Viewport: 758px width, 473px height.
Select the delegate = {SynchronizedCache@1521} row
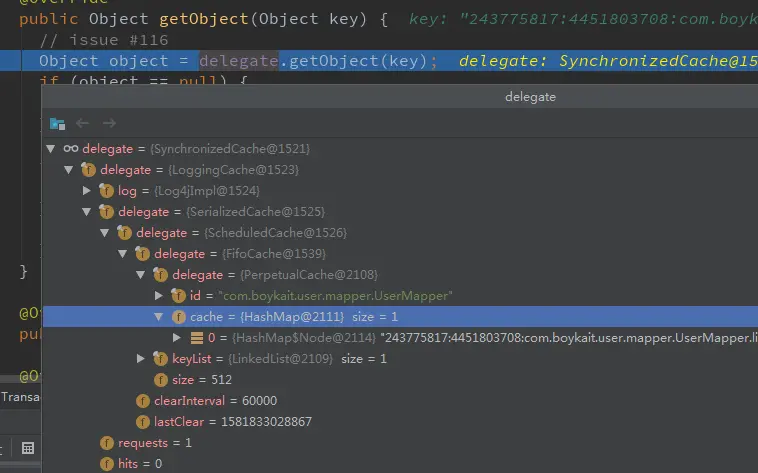(x=400, y=149)
